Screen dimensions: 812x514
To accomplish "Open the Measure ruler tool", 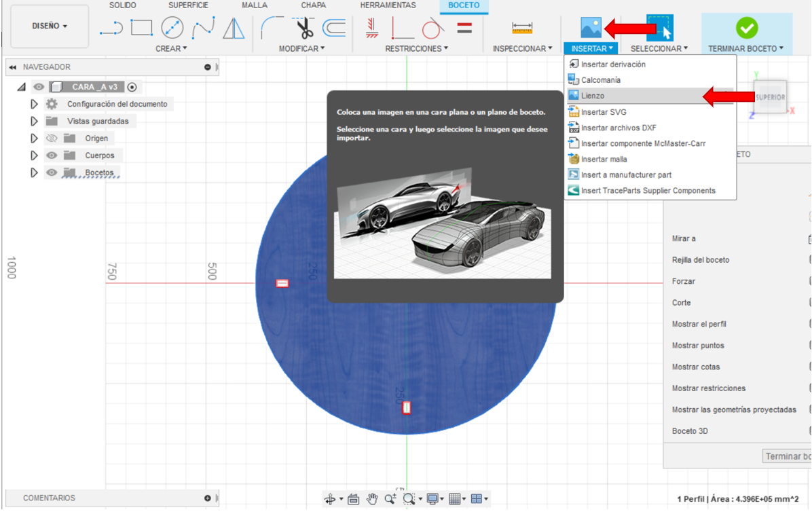I will (x=522, y=27).
